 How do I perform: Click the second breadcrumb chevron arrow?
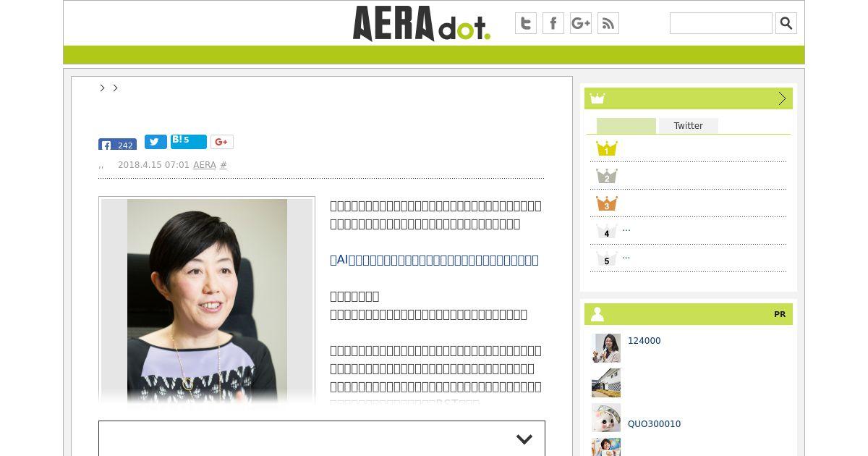click(x=115, y=88)
